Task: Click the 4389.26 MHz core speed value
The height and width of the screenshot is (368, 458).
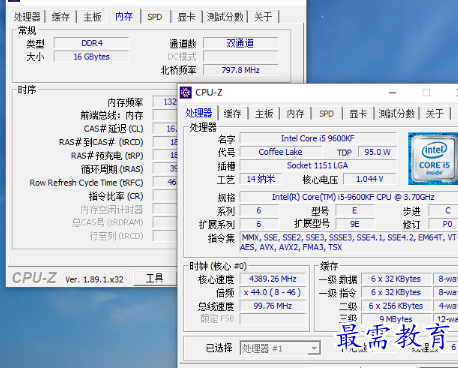Action: [273, 279]
